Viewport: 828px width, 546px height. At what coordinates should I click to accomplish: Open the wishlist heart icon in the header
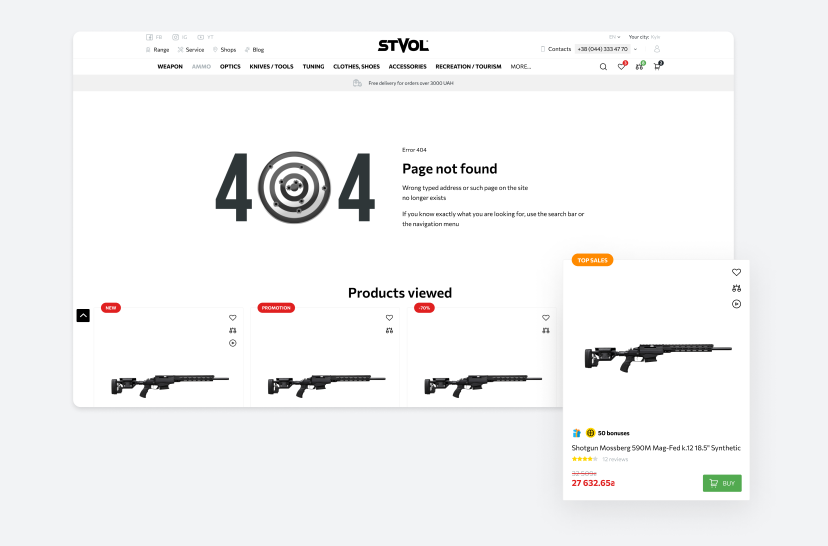pyautogui.click(x=621, y=67)
